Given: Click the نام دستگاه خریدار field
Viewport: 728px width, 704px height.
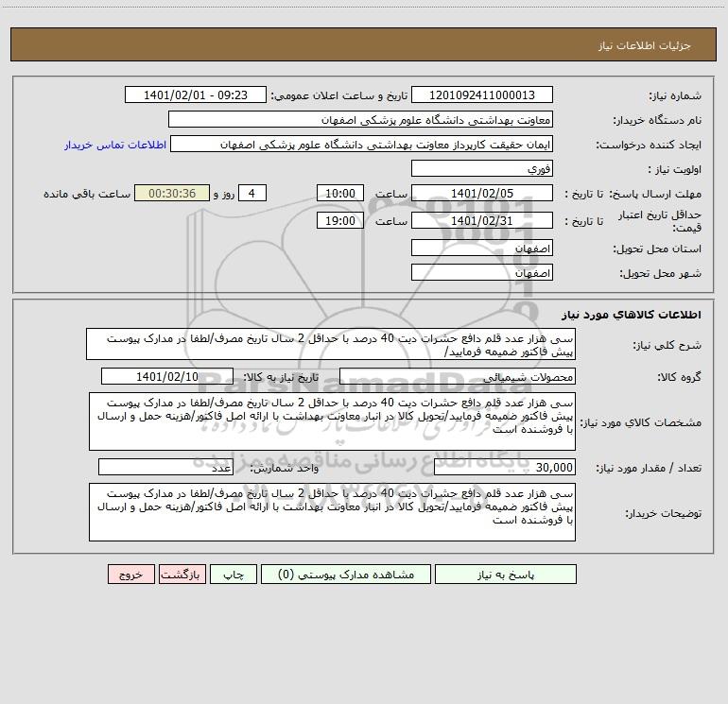Looking at the screenshot, I should [x=360, y=120].
